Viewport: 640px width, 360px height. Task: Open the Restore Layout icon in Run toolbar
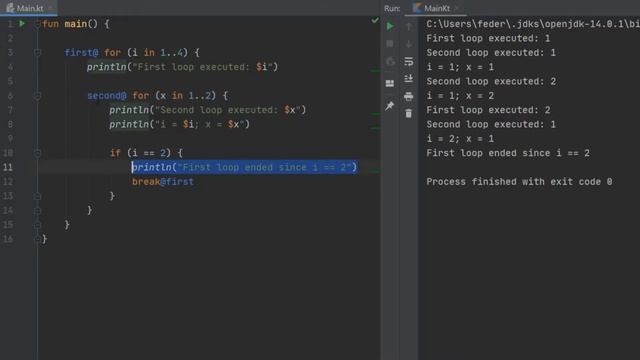click(390, 83)
